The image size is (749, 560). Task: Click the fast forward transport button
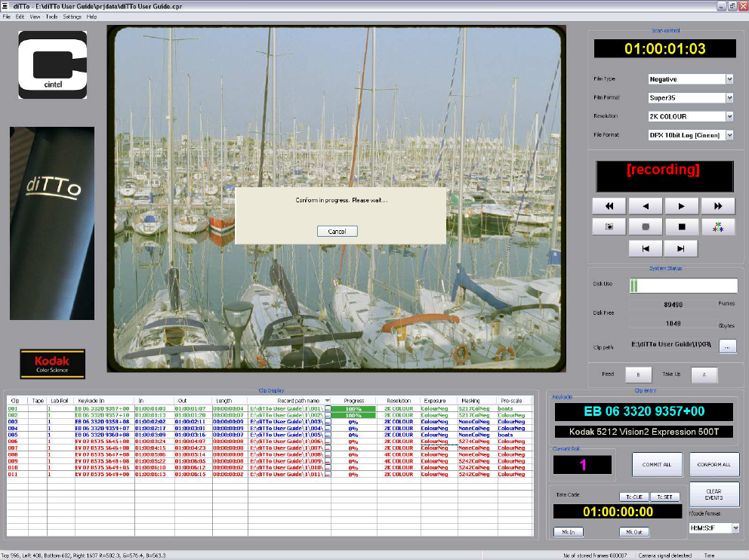(x=717, y=206)
